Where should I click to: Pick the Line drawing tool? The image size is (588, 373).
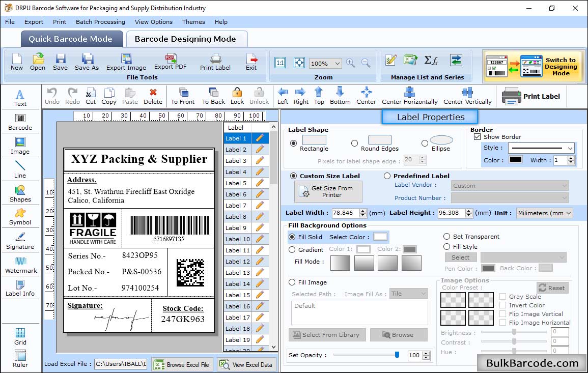[20, 169]
